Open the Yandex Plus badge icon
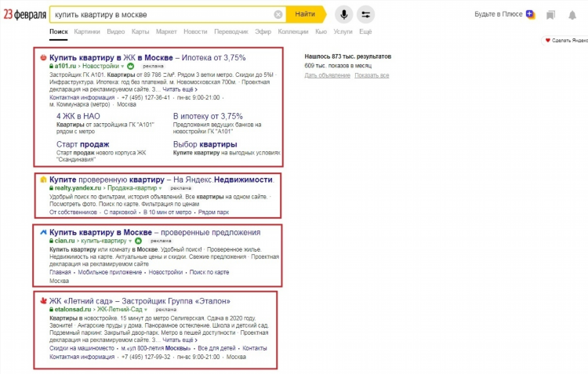Image resolution: width=588 pixels, height=374 pixels. [x=530, y=14]
